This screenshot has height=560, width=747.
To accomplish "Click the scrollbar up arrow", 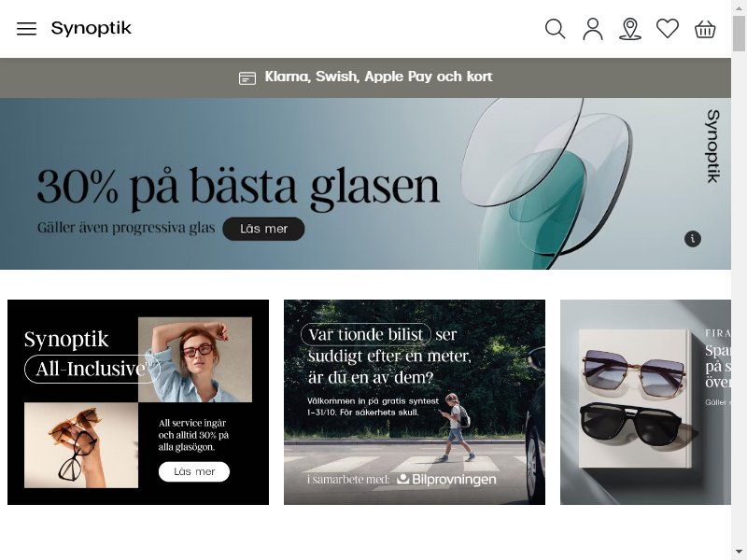I will coord(739,7).
